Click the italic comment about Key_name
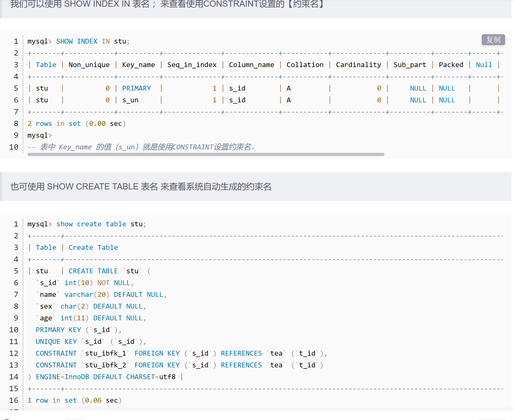 tap(141, 147)
